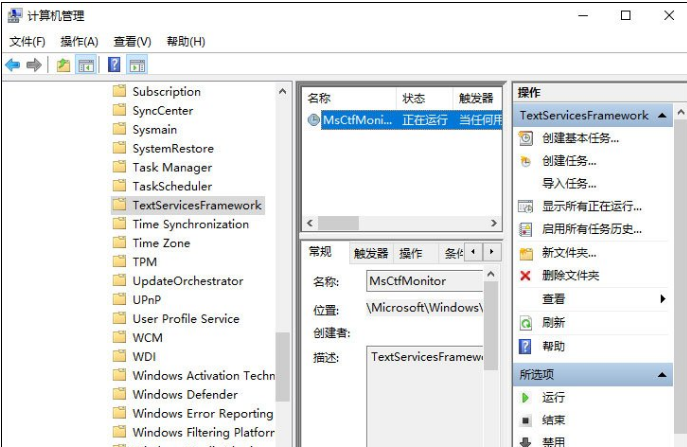Screen dimensions: 687x447
Task: Select the UpdateOrchestrator tree folder
Action: pyautogui.click(x=188, y=280)
